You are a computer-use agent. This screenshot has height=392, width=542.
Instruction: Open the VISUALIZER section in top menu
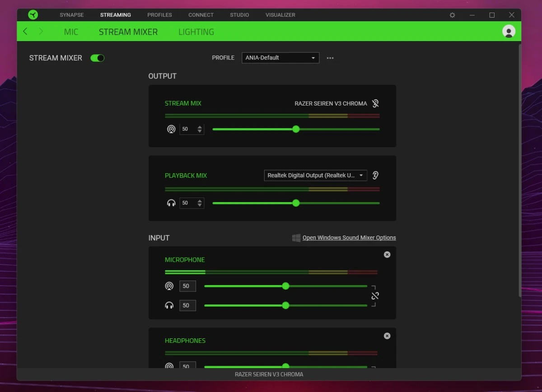click(280, 15)
